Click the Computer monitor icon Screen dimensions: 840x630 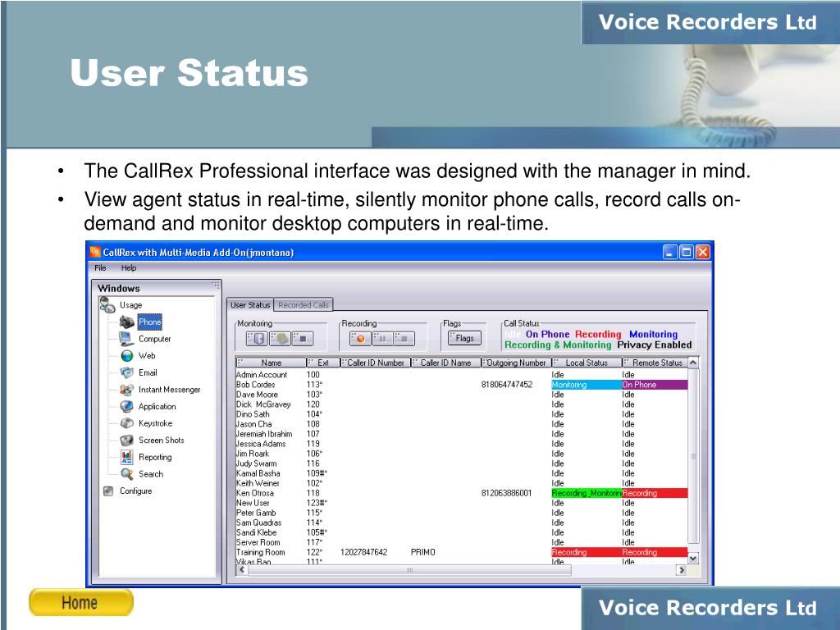(x=126, y=339)
